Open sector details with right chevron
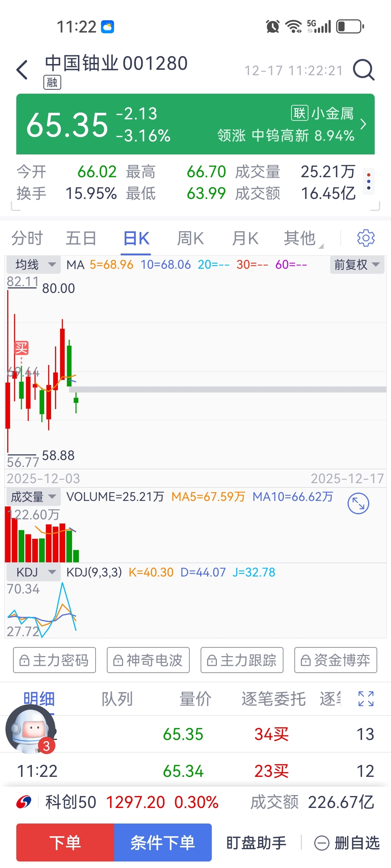This screenshot has height=868, width=391. pyautogui.click(x=363, y=124)
